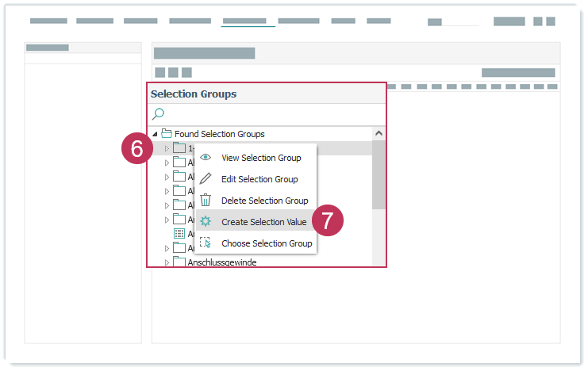Click the eye icon for View Selection Group
Viewport: 588px width, 371px height.
pos(206,158)
